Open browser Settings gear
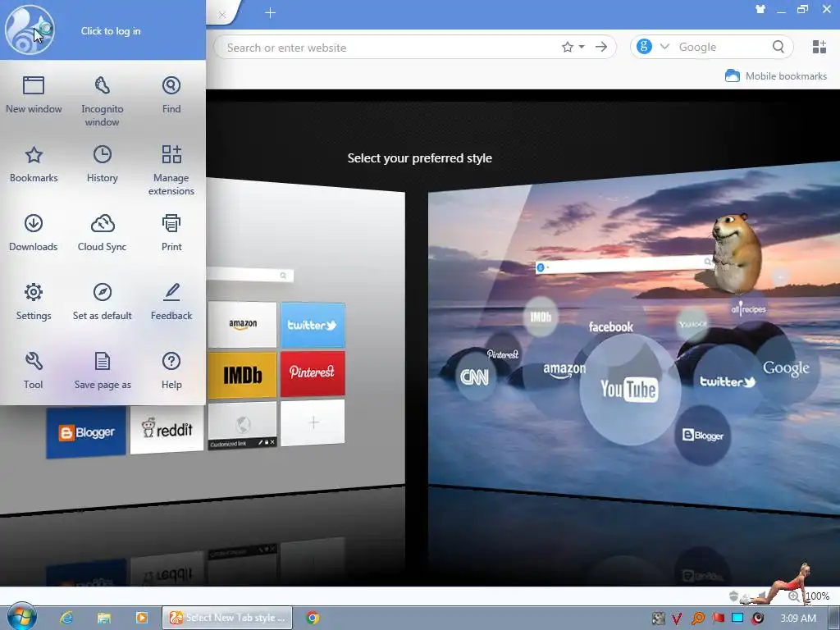 point(33,302)
